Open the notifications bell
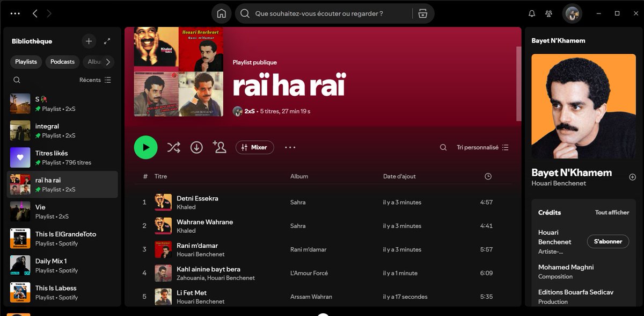The image size is (644, 316). click(532, 13)
